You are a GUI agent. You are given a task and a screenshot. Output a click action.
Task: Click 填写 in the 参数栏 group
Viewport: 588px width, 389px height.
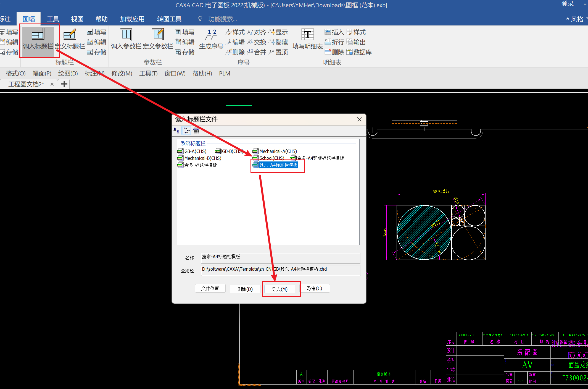(x=185, y=32)
